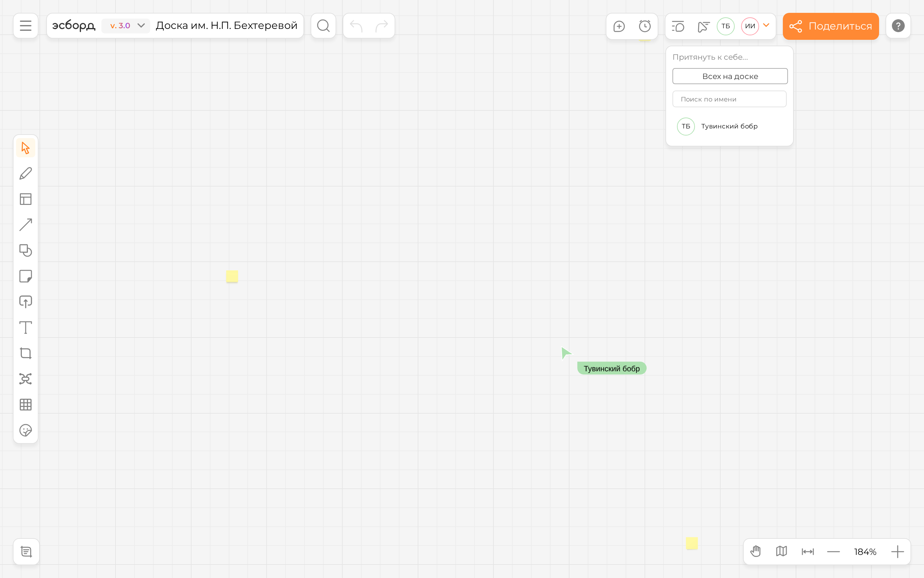Select the shapes tool

26,250
